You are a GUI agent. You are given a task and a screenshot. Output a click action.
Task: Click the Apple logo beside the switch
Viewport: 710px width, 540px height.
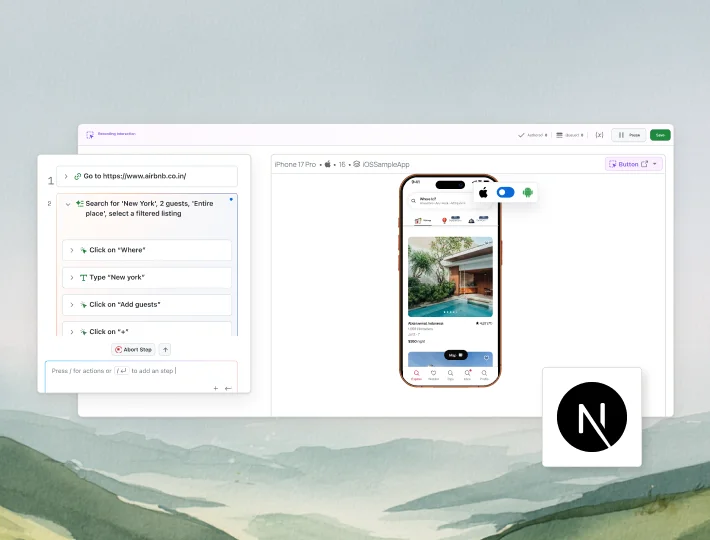(x=483, y=192)
